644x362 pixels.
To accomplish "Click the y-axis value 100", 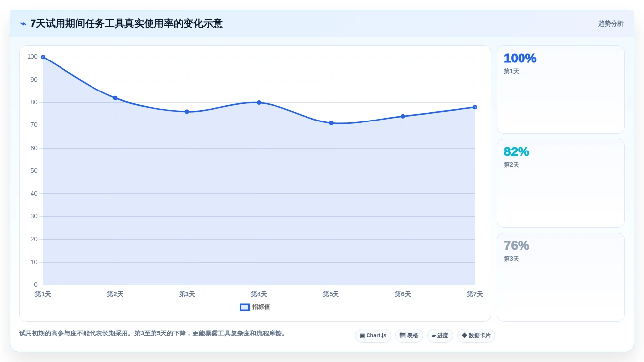I will point(32,57).
